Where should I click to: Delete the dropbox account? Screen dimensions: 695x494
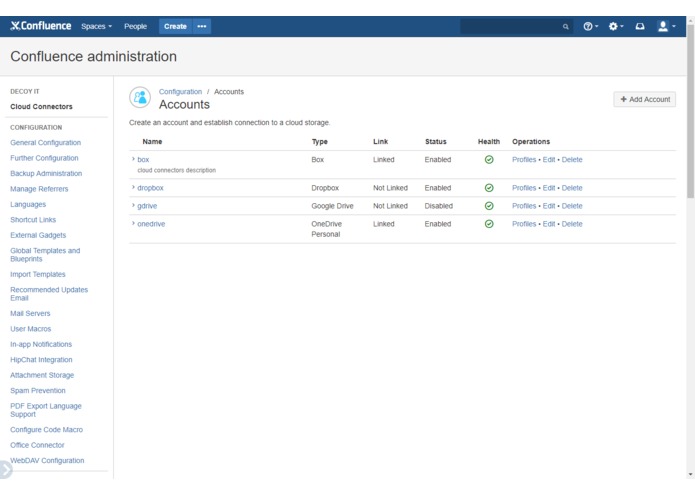point(572,188)
